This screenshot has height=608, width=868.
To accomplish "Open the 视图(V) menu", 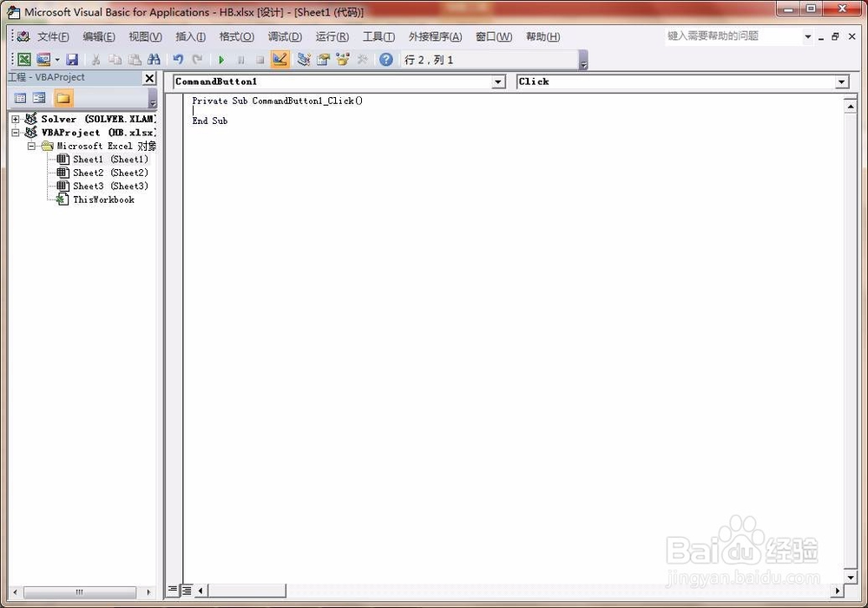I will point(145,36).
